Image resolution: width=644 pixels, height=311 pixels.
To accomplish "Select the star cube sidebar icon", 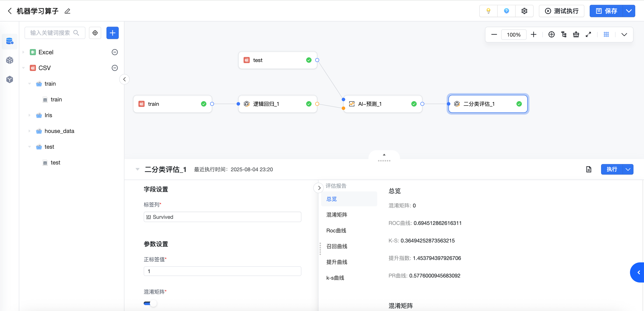I will 10,60.
